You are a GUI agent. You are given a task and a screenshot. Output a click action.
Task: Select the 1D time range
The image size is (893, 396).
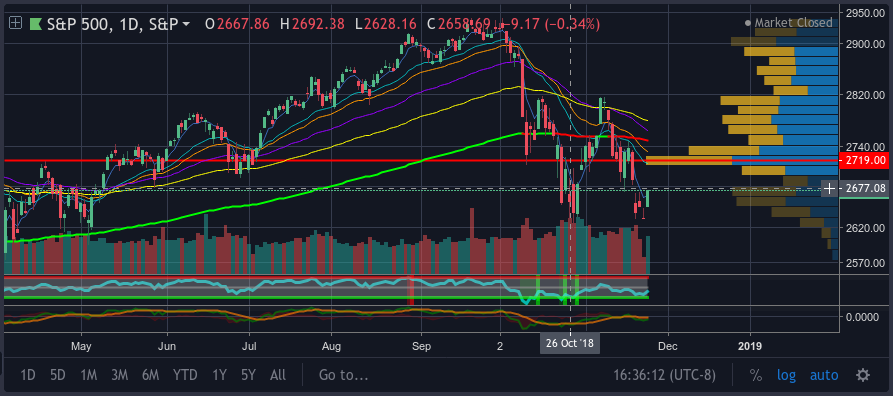coord(28,375)
